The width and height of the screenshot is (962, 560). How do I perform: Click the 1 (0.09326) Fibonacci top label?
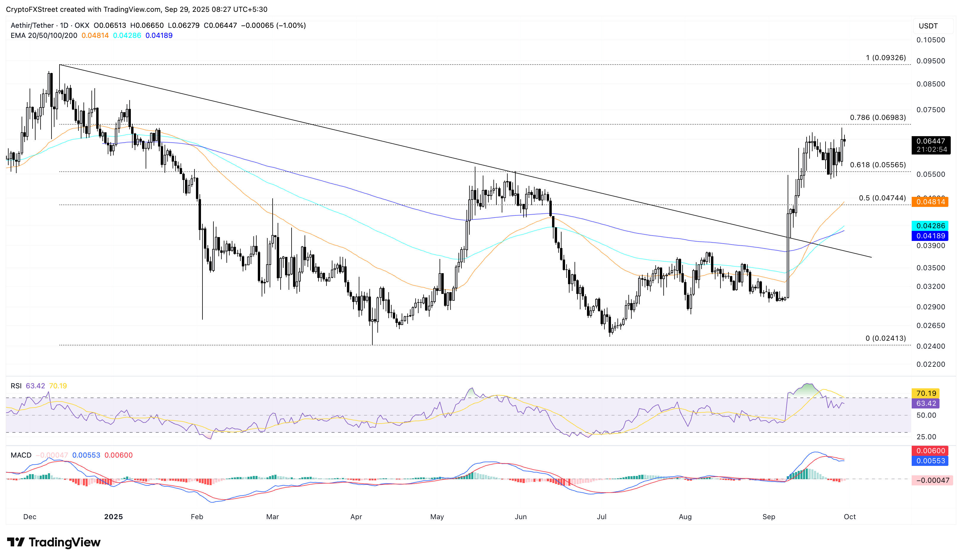click(885, 58)
